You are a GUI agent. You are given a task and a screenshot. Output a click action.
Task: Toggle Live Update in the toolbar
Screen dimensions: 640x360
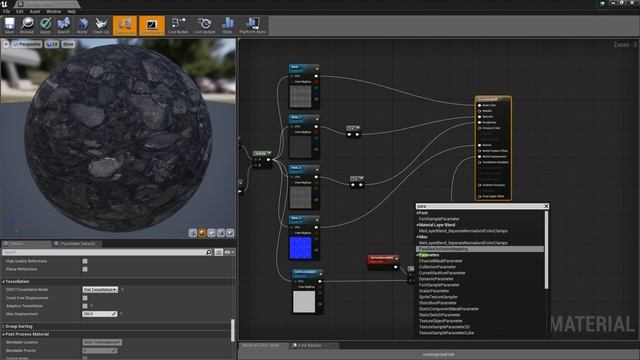click(x=204, y=25)
